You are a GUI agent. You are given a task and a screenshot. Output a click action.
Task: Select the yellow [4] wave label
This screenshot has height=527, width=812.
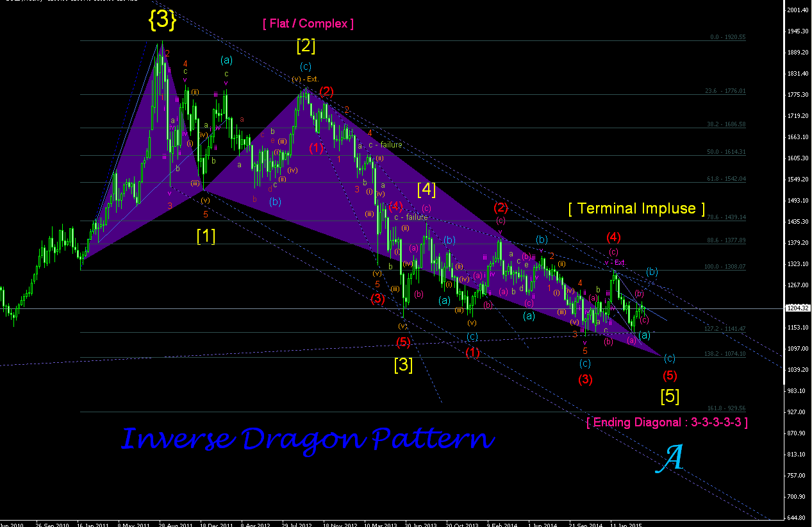427,189
